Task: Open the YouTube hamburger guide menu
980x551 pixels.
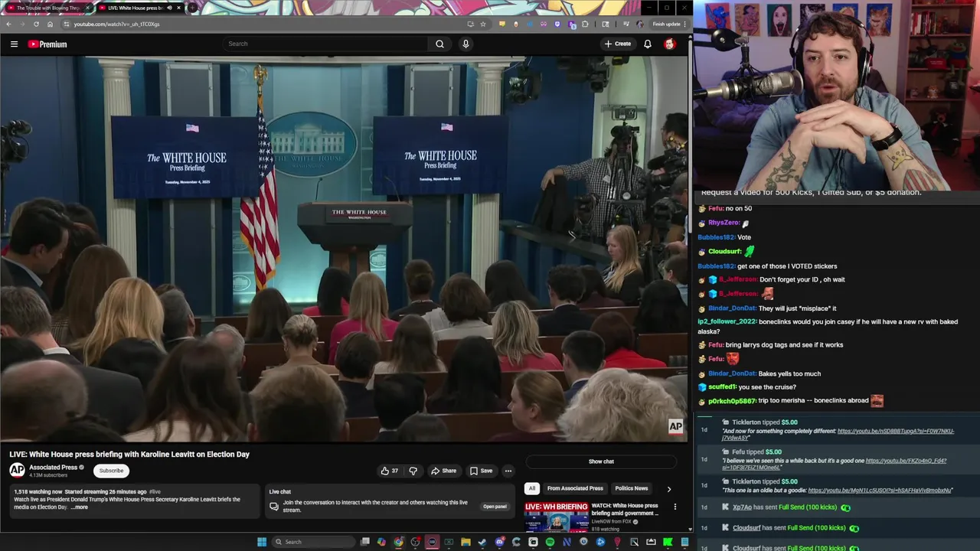Action: click(14, 44)
